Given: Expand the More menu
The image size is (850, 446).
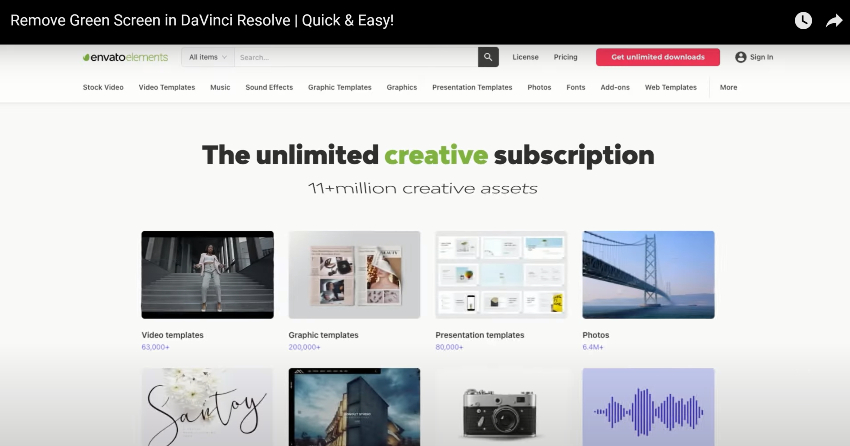Looking at the screenshot, I should pyautogui.click(x=728, y=87).
